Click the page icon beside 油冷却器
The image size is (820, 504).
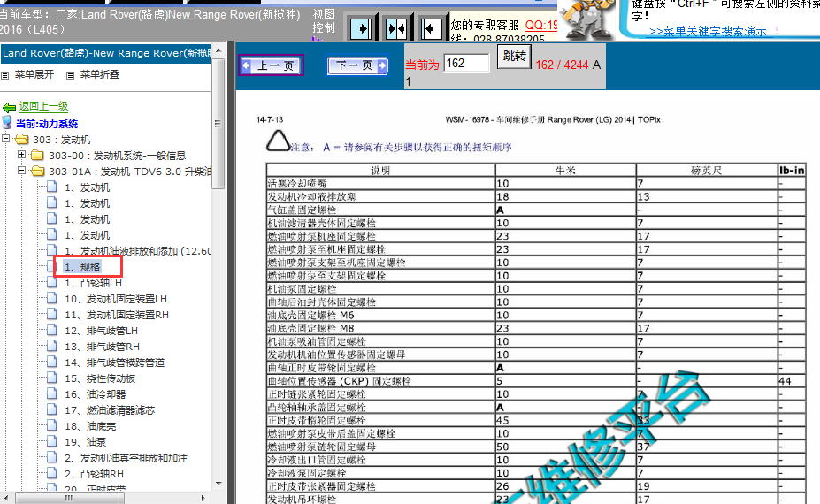click(52, 393)
